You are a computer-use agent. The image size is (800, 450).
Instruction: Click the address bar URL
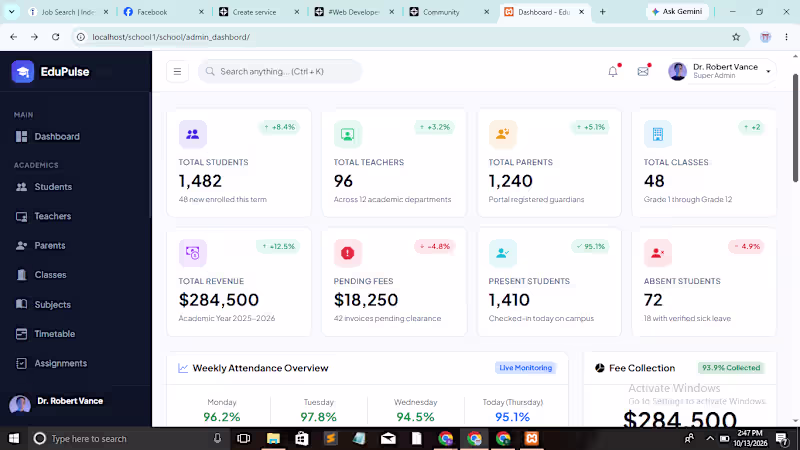tap(171, 37)
